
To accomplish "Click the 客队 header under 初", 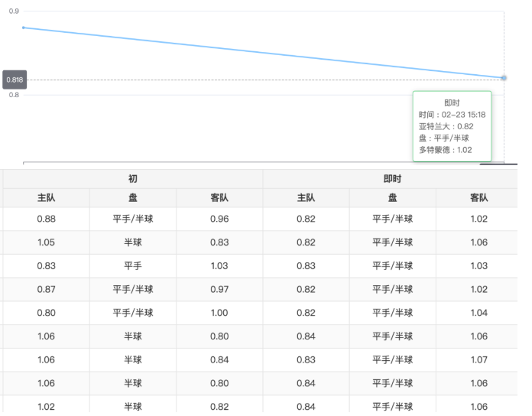I will [x=219, y=198].
